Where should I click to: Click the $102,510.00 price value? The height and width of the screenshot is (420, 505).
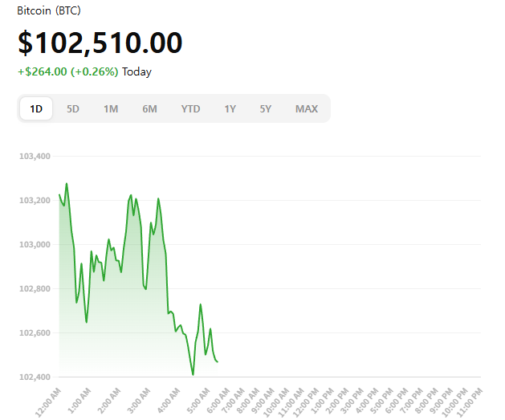(x=100, y=43)
